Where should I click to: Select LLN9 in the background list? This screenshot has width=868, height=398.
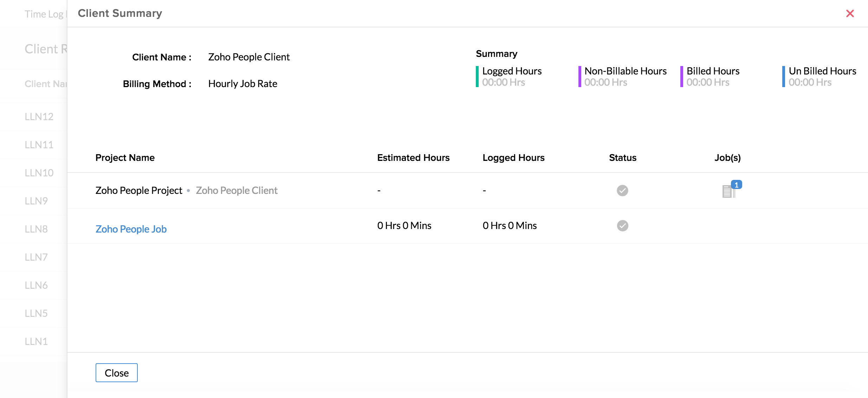click(x=36, y=201)
